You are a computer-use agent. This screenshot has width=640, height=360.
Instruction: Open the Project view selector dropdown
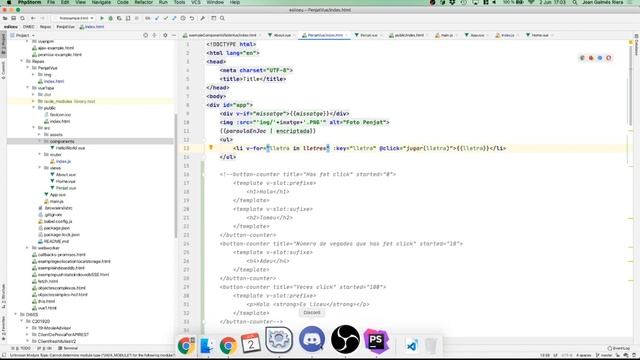[22, 36]
